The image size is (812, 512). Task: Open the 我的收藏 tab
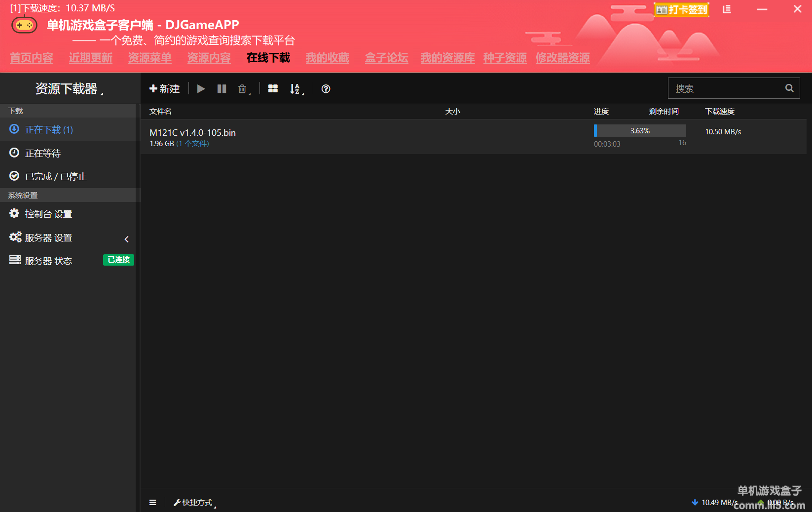pyautogui.click(x=328, y=58)
